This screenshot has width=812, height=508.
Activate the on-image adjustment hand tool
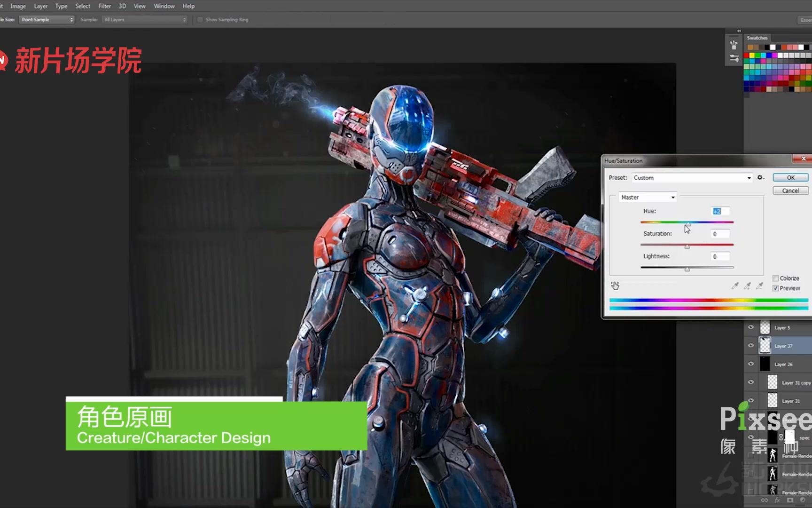click(615, 286)
